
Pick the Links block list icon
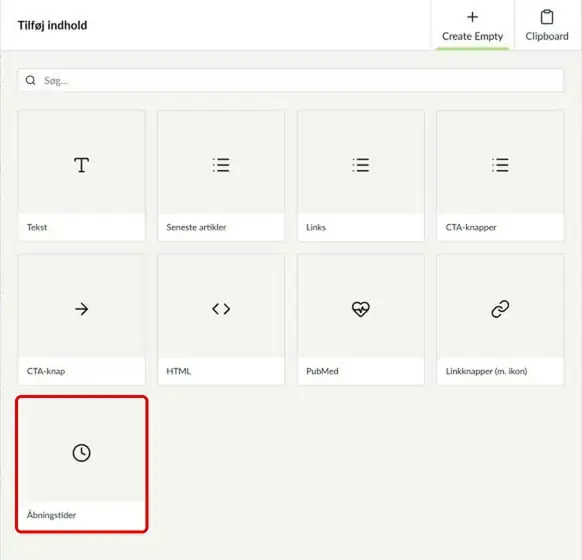(361, 165)
